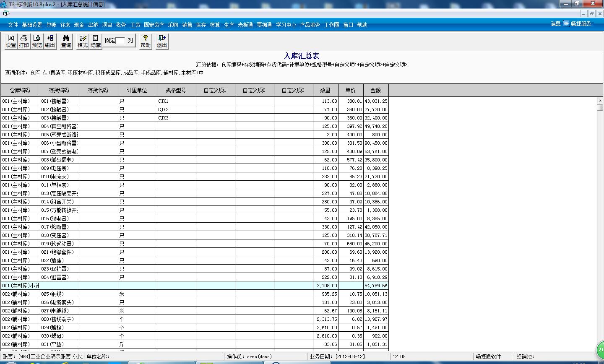Click the 退出 exit door icon

tap(161, 41)
